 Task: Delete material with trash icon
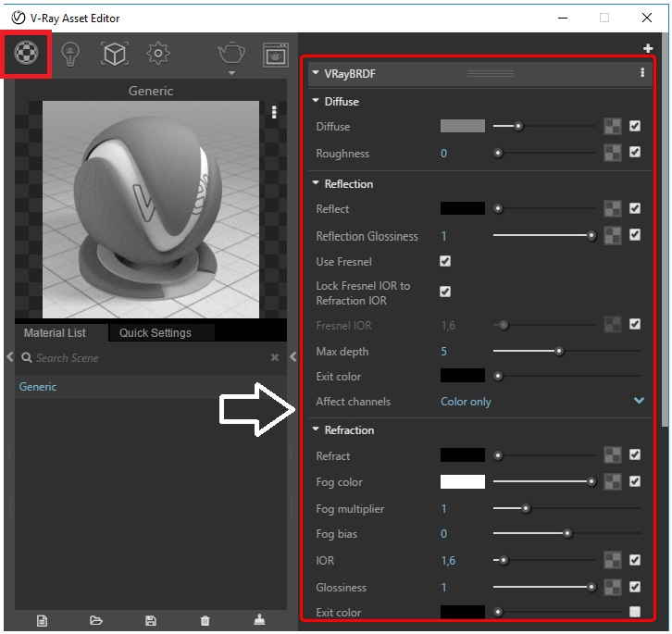[205, 620]
